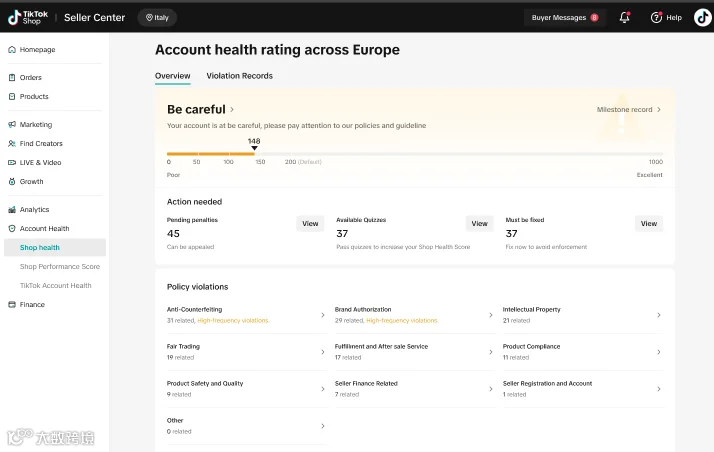The width and height of the screenshot is (714, 452).
Task: Expand the Fair Trading row chevron
Action: 323,352
